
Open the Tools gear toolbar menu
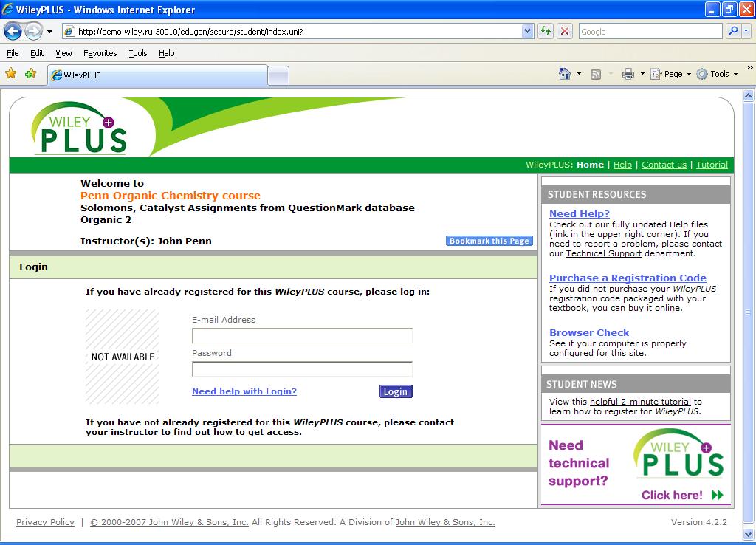point(717,74)
